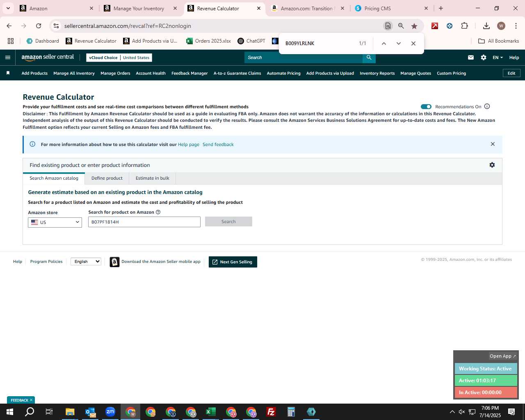Click the Seller Central search box

(x=304, y=57)
